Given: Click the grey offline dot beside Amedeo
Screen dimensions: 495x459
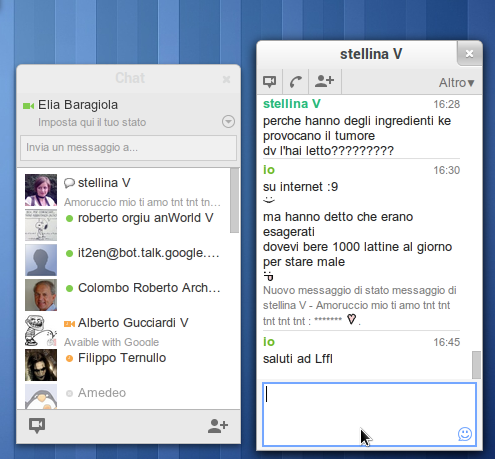Looking at the screenshot, I should point(69,394).
